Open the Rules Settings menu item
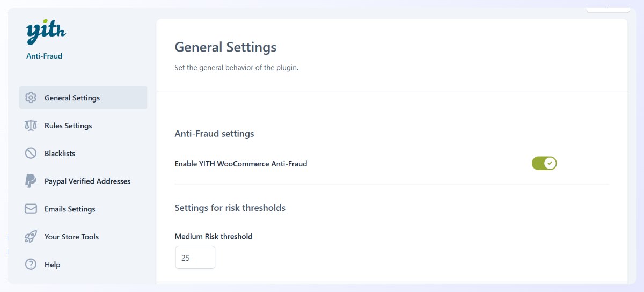 83,126
